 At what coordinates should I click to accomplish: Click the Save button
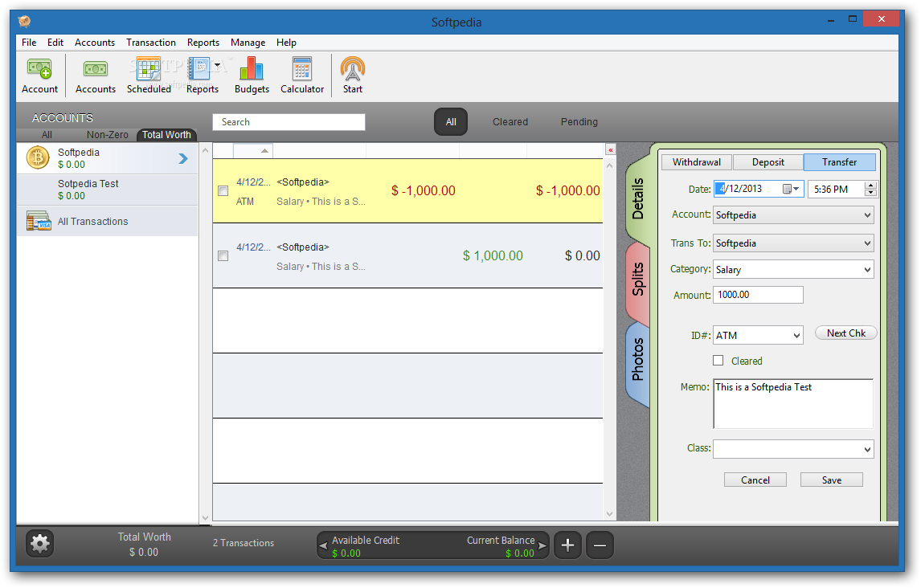(x=831, y=480)
